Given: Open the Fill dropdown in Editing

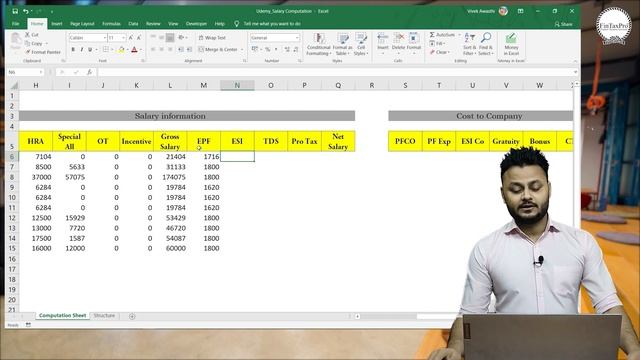Looking at the screenshot, I should pyautogui.click(x=437, y=43).
